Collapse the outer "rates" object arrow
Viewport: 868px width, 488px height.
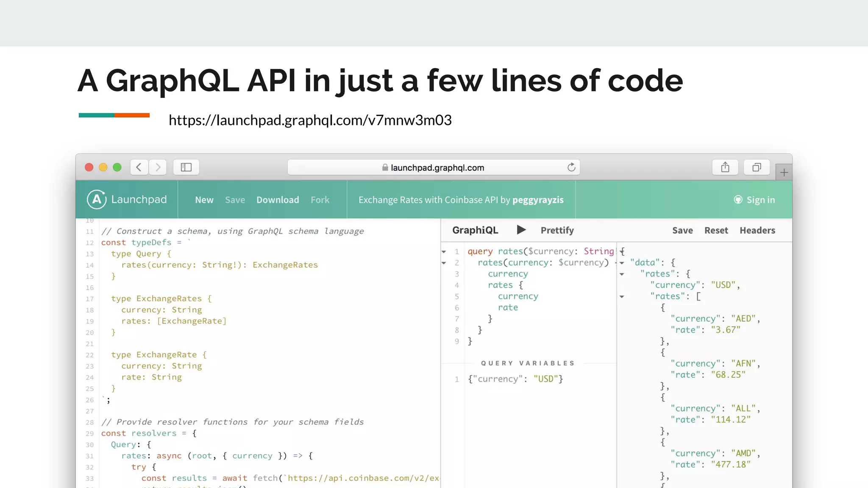[622, 274]
